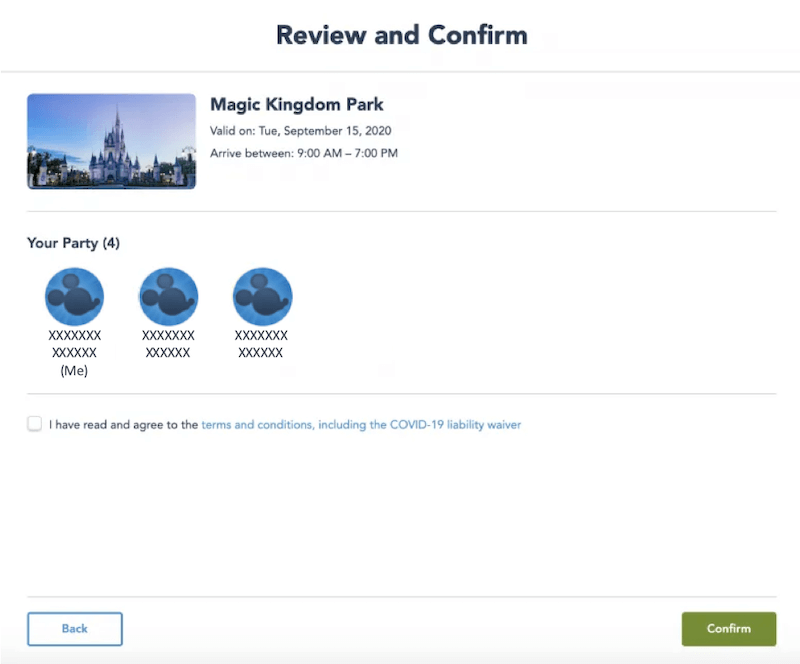Image resolution: width=800 pixels, height=664 pixels.
Task: Click the second party member's name text
Action: coord(168,344)
